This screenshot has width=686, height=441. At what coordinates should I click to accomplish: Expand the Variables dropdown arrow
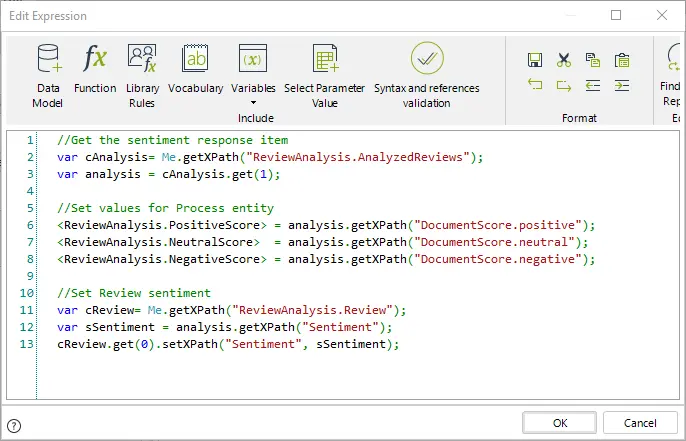[253, 103]
